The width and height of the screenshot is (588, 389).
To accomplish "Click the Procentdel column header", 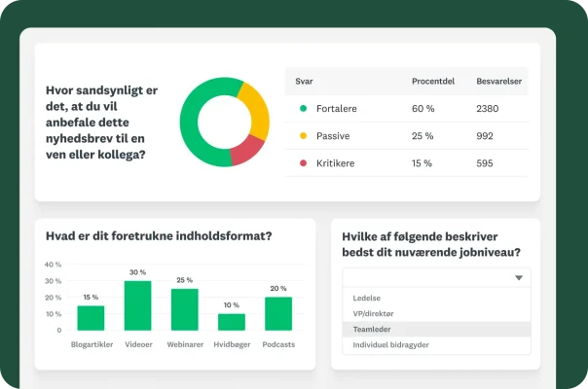I will 433,82.
